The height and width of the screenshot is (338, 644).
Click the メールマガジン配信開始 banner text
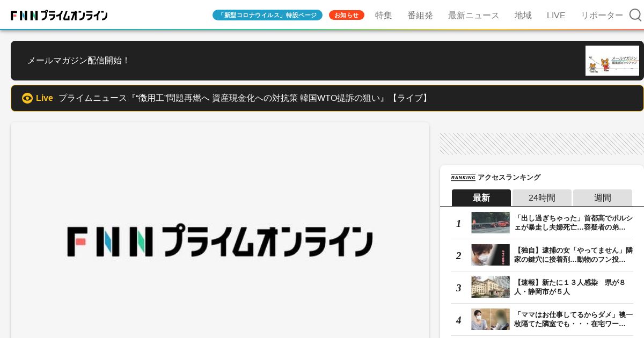78,61
